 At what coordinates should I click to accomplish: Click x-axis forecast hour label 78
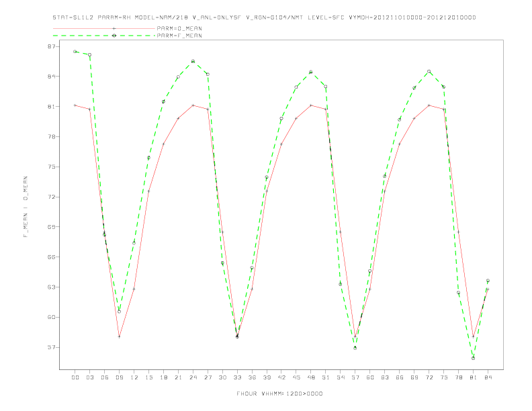(458, 377)
